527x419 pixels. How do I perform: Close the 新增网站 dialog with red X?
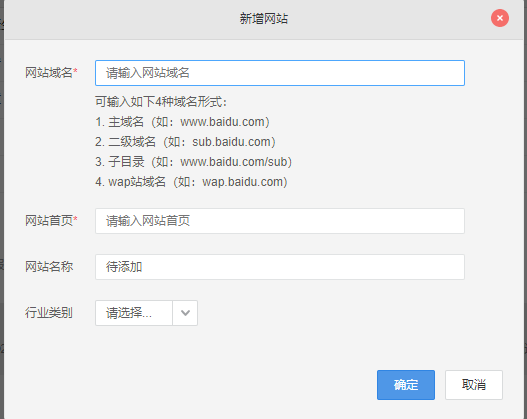(x=499, y=18)
